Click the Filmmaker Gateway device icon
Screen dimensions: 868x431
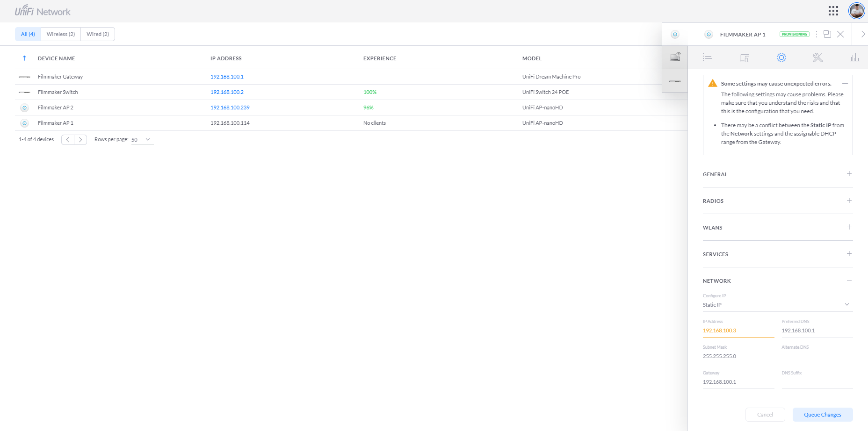24,77
